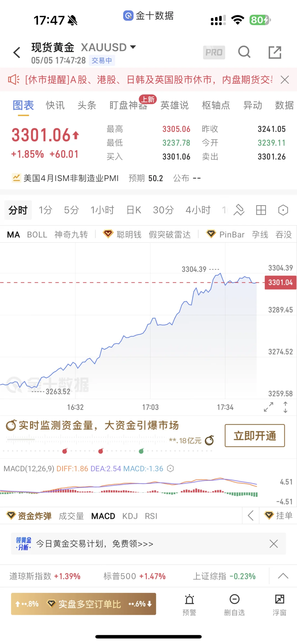Select 日K timeframe
The image size is (297, 644).
tap(134, 210)
